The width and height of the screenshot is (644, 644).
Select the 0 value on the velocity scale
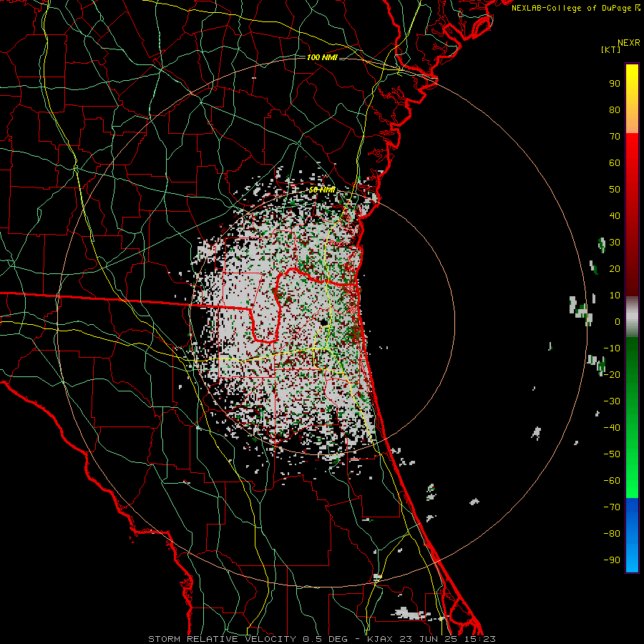point(618,322)
